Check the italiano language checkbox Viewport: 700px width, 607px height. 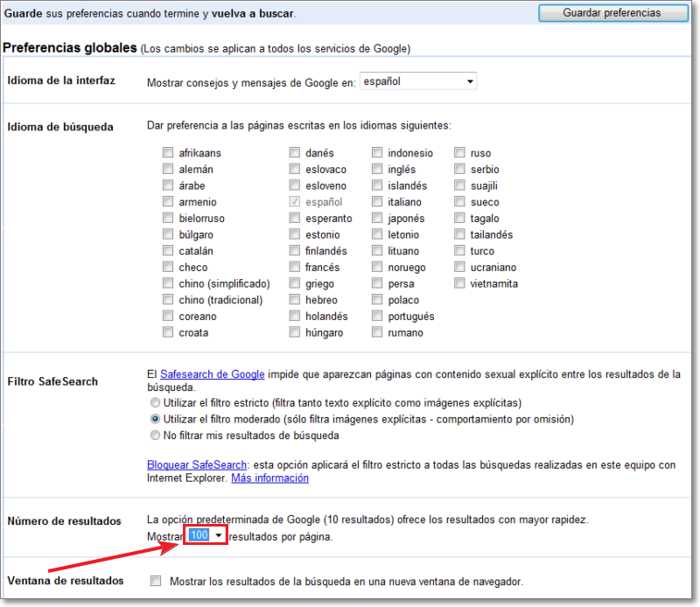point(377,202)
